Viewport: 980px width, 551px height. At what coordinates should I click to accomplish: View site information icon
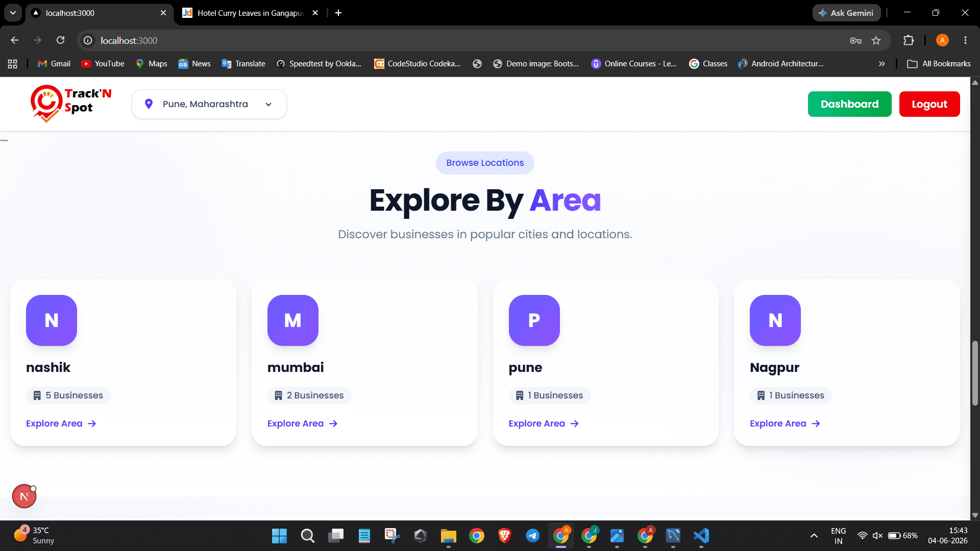(x=88, y=40)
